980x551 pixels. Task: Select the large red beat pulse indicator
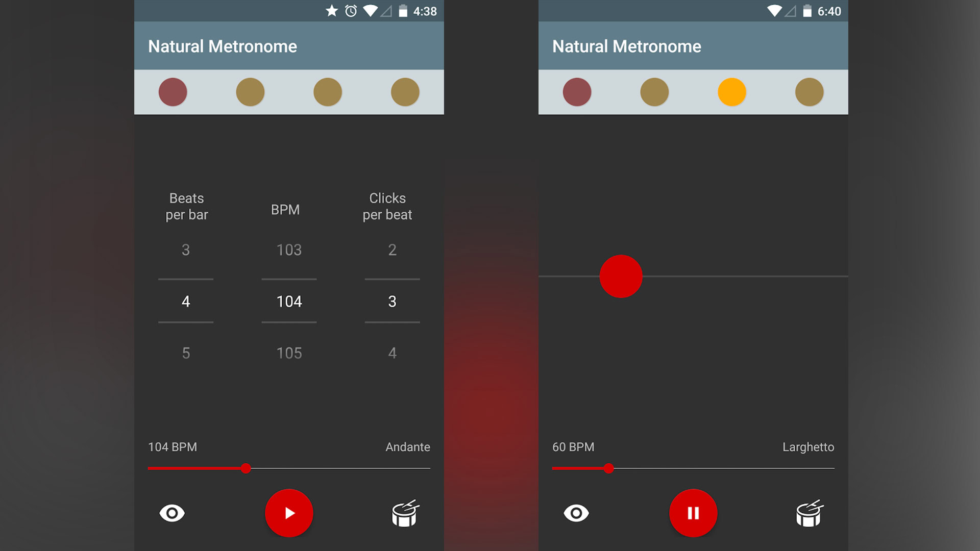coord(621,276)
